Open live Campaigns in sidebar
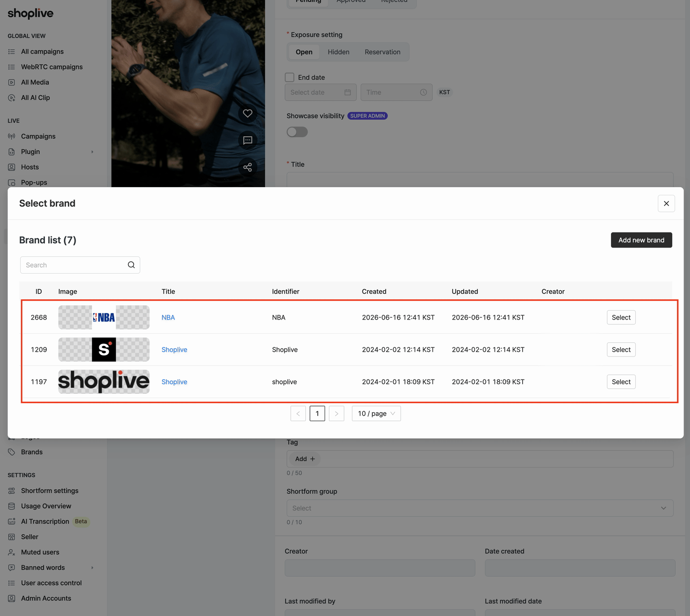The image size is (690, 616). (x=38, y=136)
